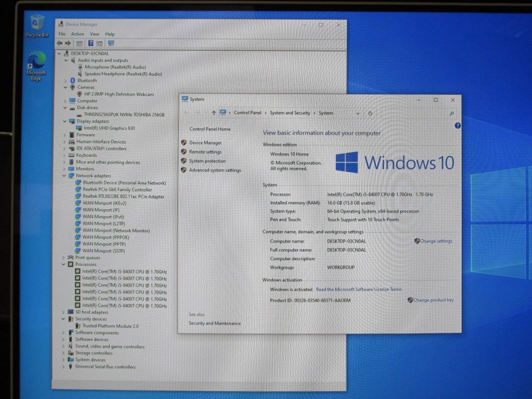Select Bluetooth Device (Personal Area Network)
The height and width of the screenshot is (399, 532).
(x=124, y=183)
